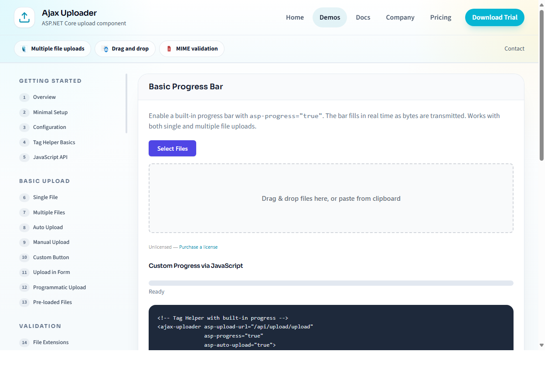Open the Configuration sidebar item
Image resolution: width=558 pixels, height=392 pixels.
(50, 127)
